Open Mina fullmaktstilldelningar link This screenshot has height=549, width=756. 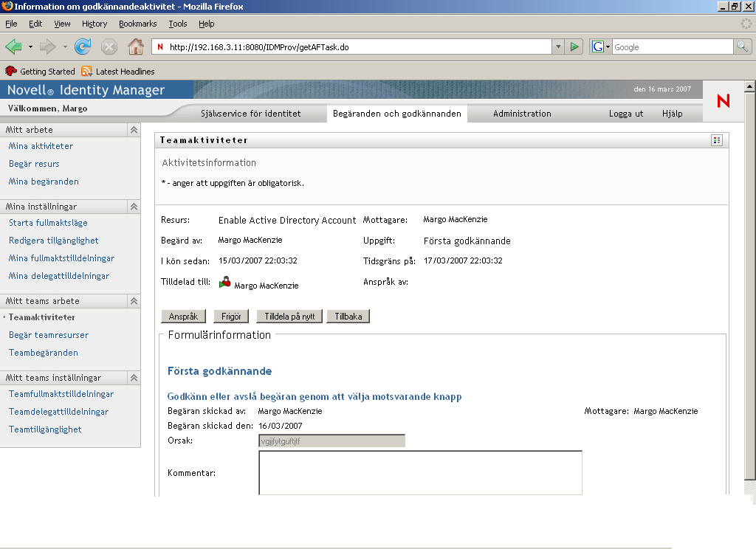click(x=62, y=258)
